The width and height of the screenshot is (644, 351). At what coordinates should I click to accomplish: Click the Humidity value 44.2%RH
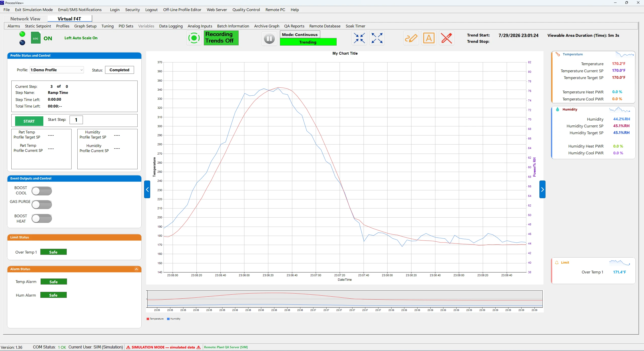622,119
